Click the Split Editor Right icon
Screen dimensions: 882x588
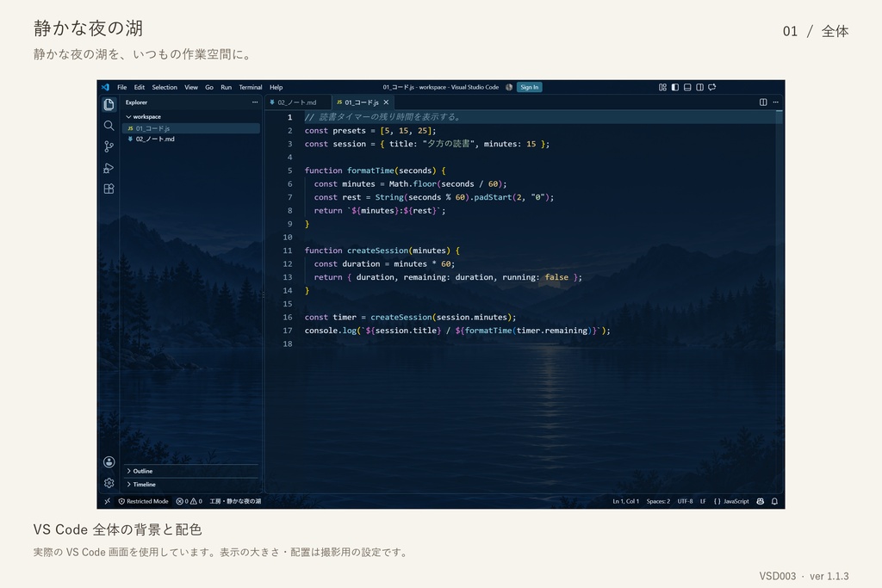(x=763, y=102)
